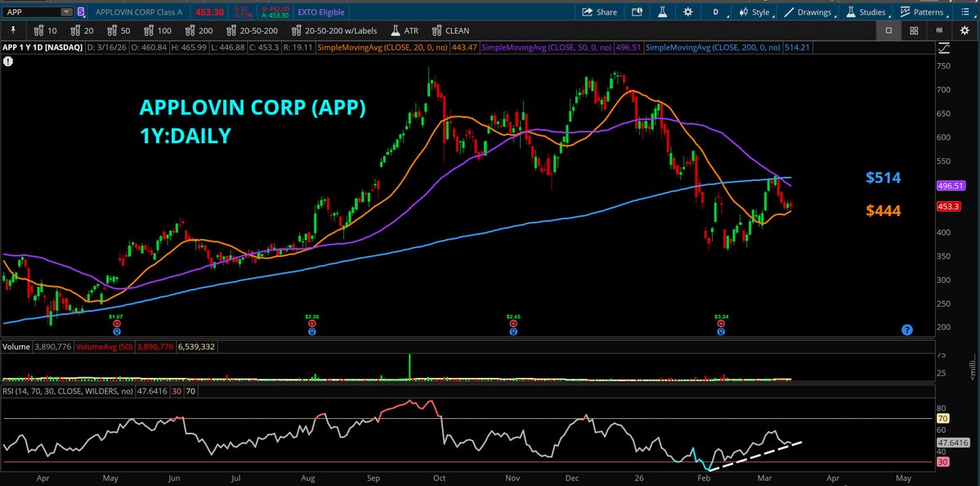Click the earnings marker labeled $1.67

115,325
